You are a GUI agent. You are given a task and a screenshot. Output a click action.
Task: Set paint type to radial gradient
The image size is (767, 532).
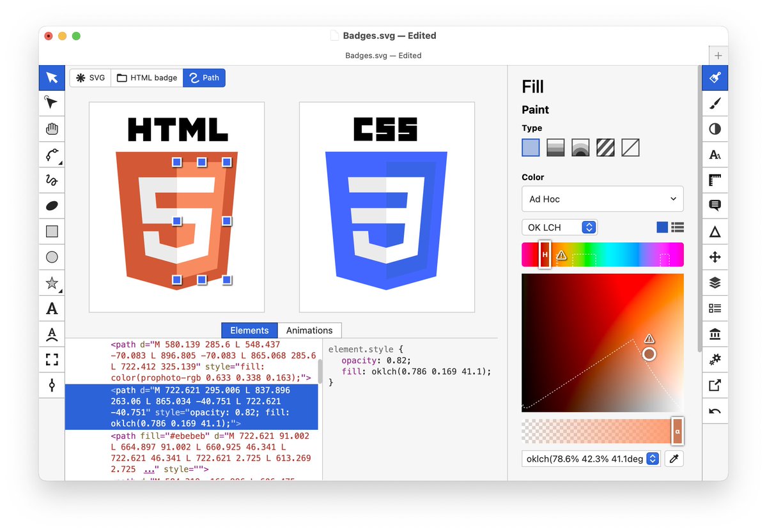(x=580, y=148)
